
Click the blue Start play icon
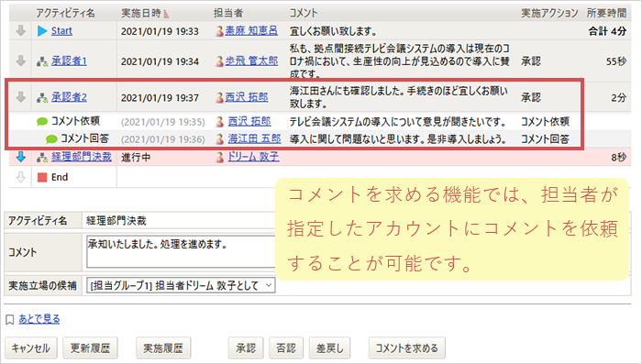tap(42, 30)
